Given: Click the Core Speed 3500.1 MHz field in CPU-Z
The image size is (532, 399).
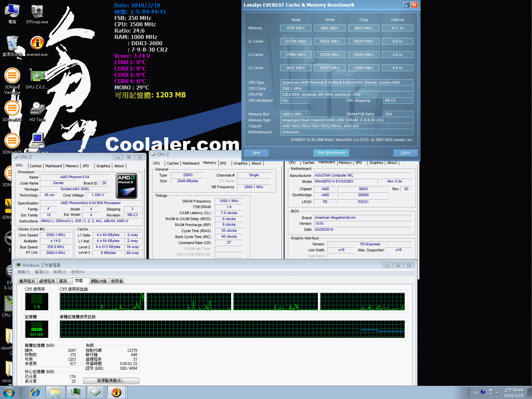Looking at the screenshot, I should [56, 235].
